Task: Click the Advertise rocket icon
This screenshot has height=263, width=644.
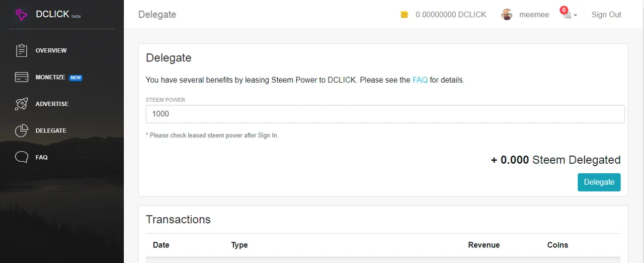Action: (x=21, y=104)
